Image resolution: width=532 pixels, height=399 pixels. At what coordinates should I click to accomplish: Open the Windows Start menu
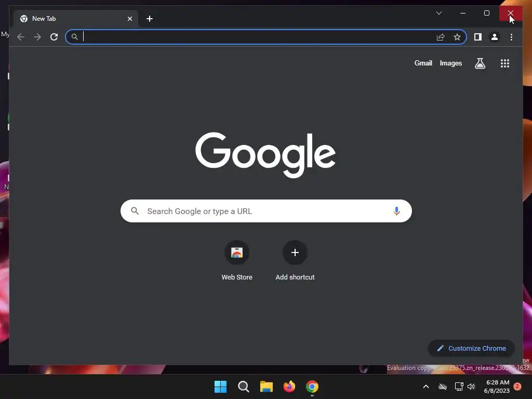coord(220,387)
